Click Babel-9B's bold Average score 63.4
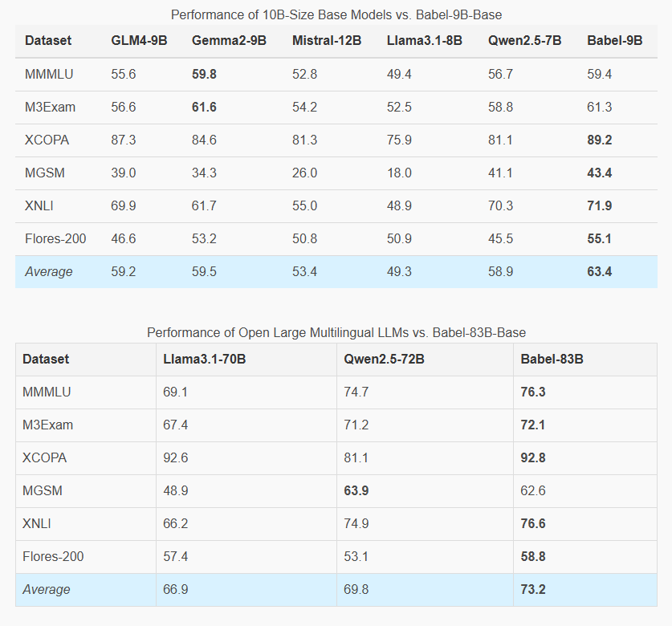The image size is (672, 626). [600, 271]
